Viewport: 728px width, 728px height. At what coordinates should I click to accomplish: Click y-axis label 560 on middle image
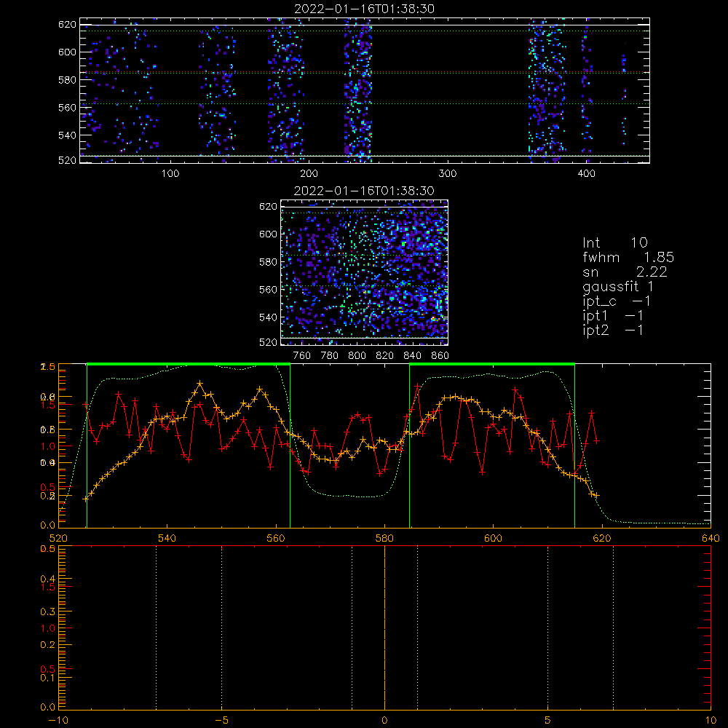tap(268, 290)
